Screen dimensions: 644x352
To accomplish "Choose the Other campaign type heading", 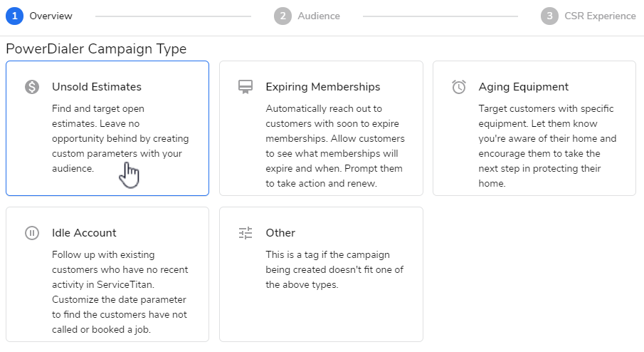I will [x=280, y=233].
